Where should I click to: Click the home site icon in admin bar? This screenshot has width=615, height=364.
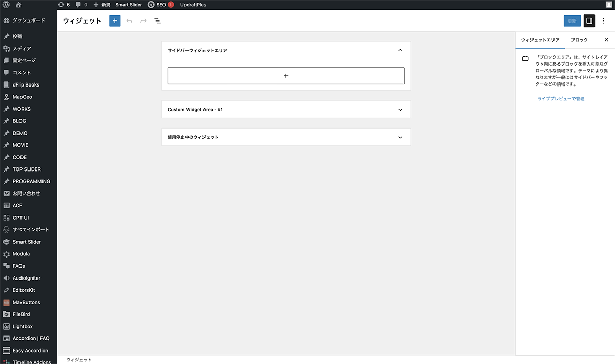[x=19, y=5]
